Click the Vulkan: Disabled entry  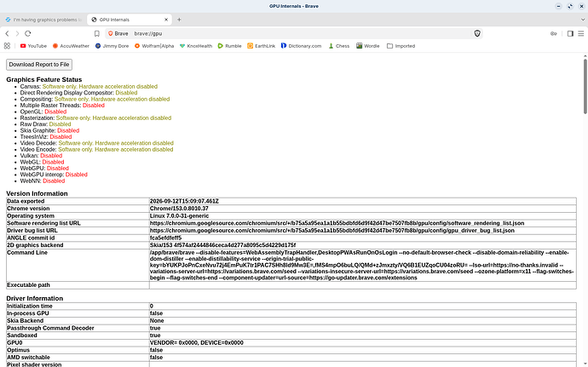[x=41, y=156]
